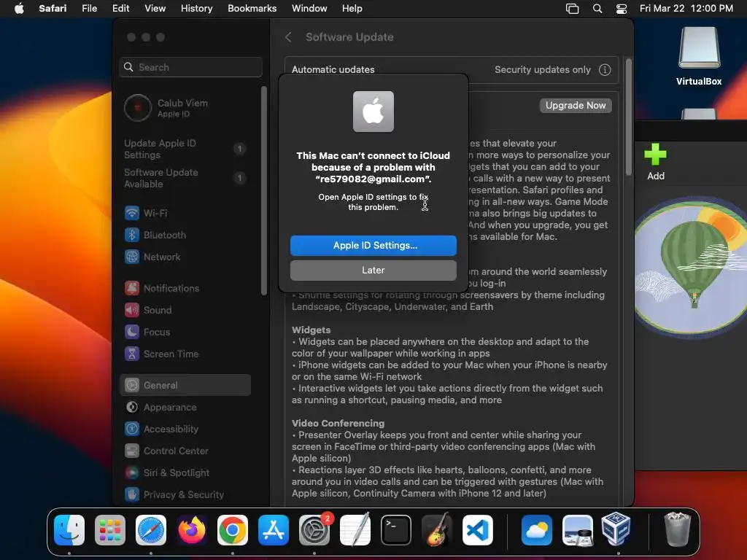Open VirtualBox drive on the desktop
The height and width of the screenshot is (560, 747).
tap(699, 56)
